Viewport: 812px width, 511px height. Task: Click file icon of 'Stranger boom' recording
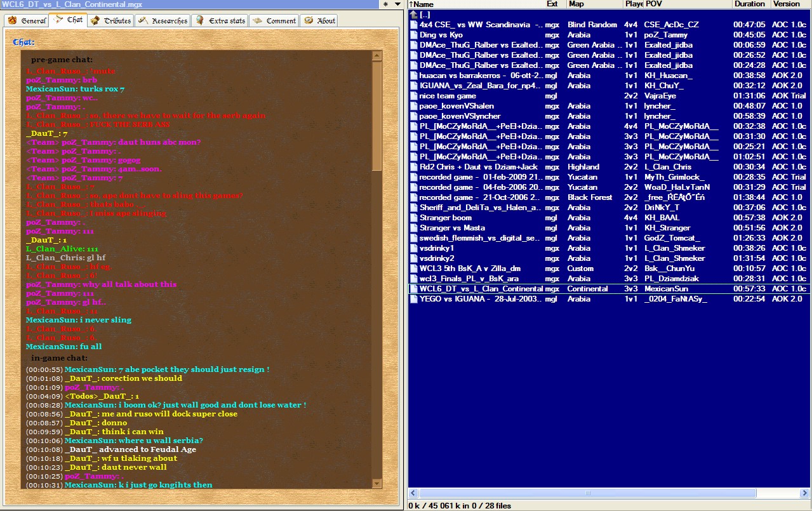(414, 218)
